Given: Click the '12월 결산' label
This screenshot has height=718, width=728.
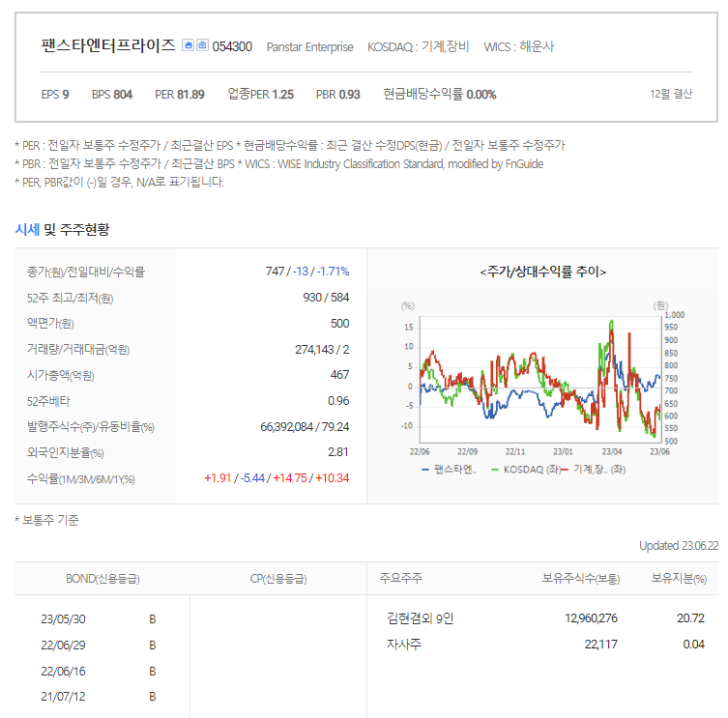Looking at the screenshot, I should click(671, 94).
